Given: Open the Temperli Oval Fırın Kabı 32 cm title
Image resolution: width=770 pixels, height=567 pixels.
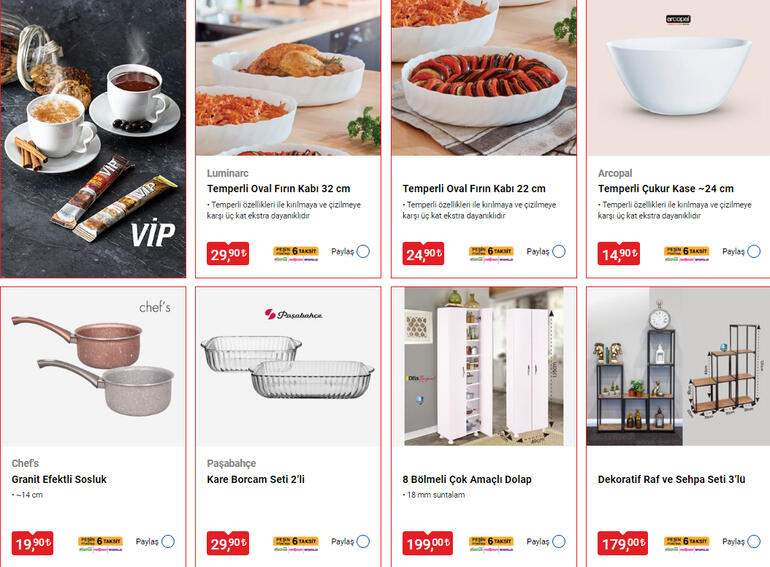Looking at the screenshot, I should [x=278, y=189].
